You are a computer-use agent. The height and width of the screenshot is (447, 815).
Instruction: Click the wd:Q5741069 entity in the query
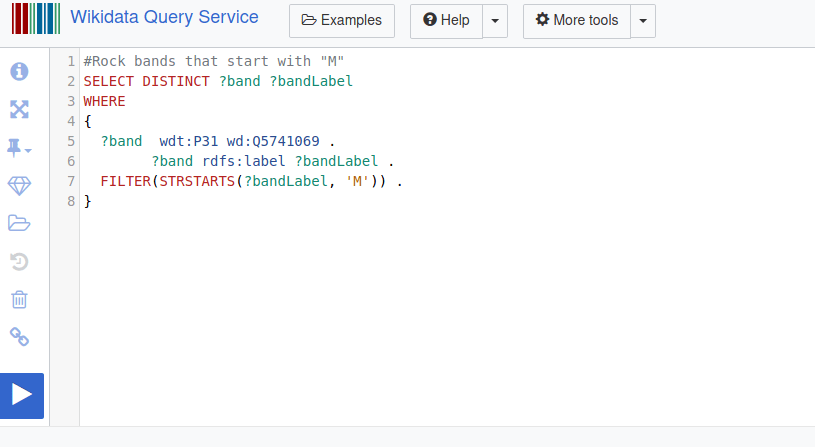coord(273,141)
